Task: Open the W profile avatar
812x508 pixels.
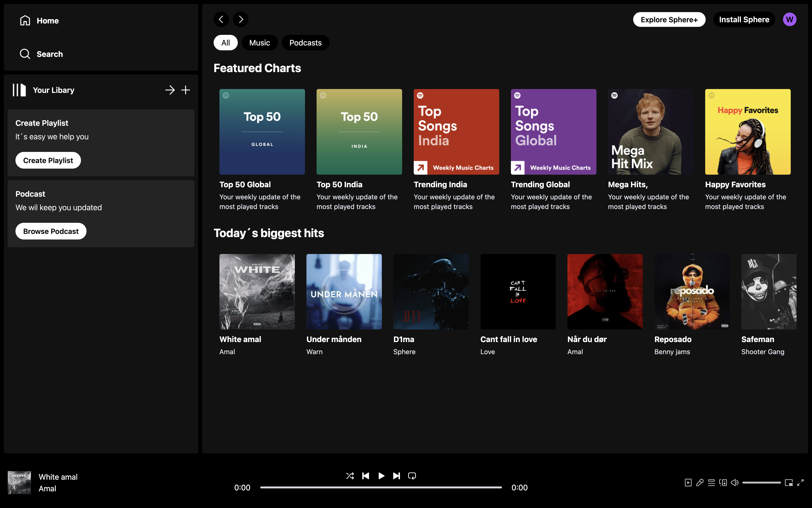Action: pyautogui.click(x=790, y=20)
